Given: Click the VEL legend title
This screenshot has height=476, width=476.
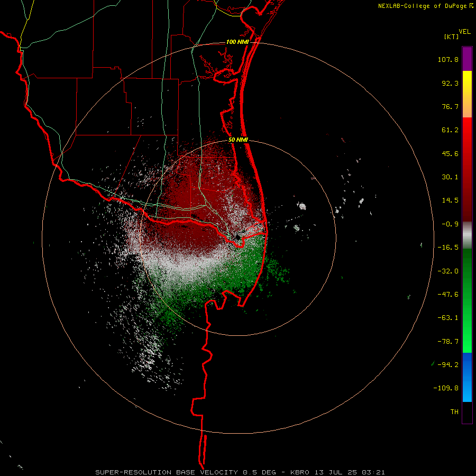Looking at the screenshot, I should coord(464,32).
